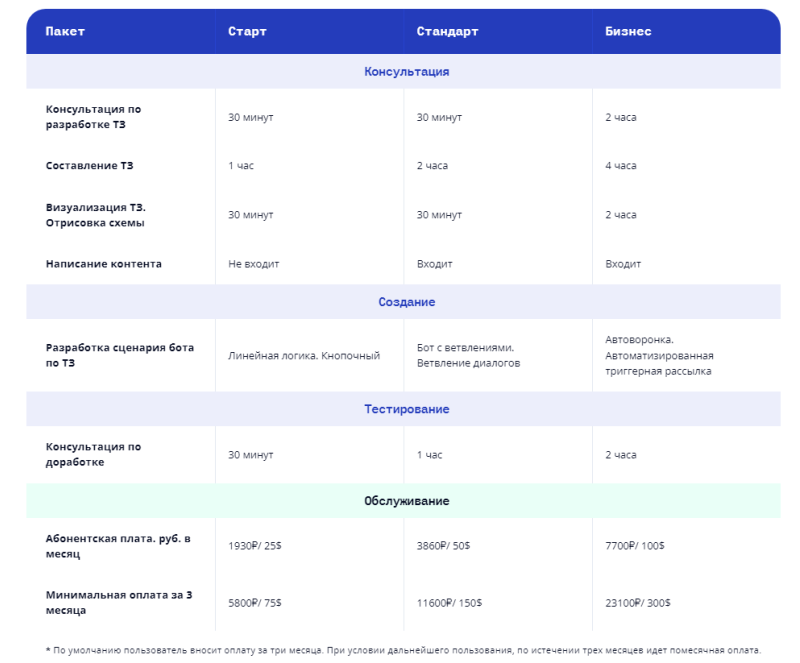Click the Линейная логика. Кнопочный cell

tap(304, 356)
